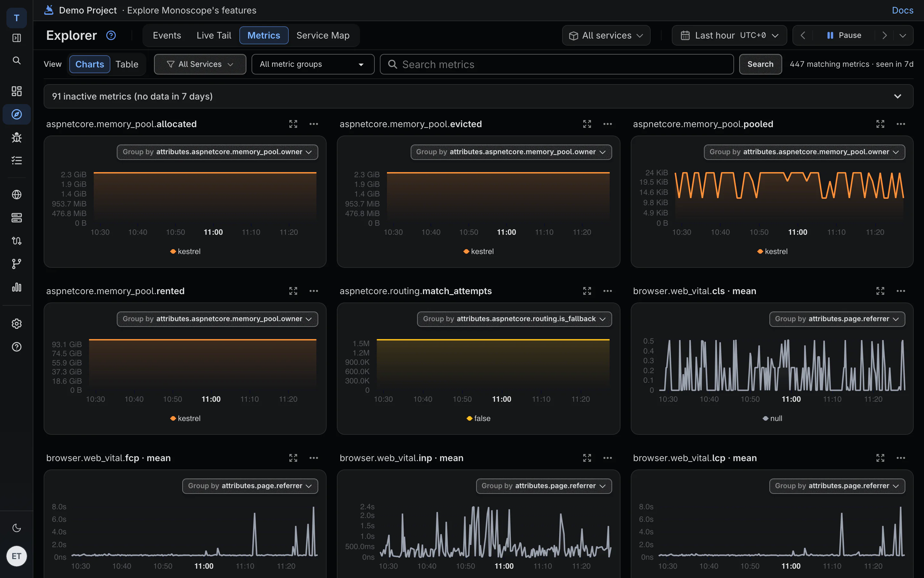This screenshot has width=924, height=578.
Task: Open more options for memory_pool.evicted chart
Action: [x=607, y=124]
